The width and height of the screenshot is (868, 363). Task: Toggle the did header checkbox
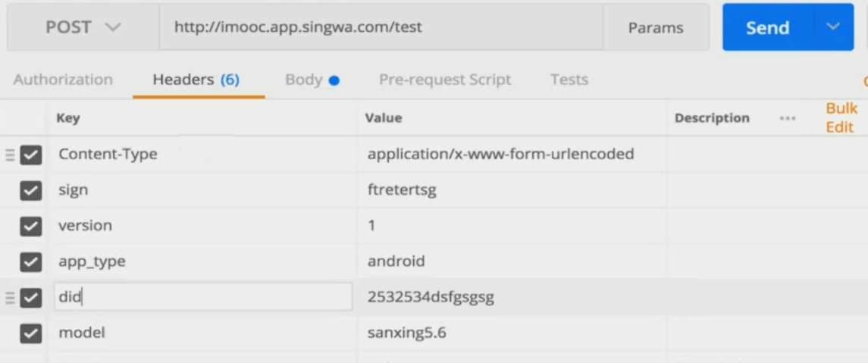tap(31, 298)
